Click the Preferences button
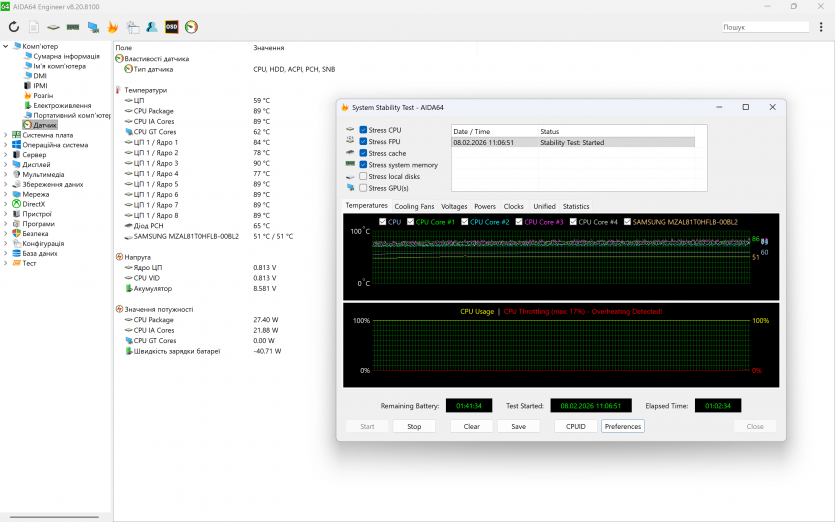 pos(622,426)
